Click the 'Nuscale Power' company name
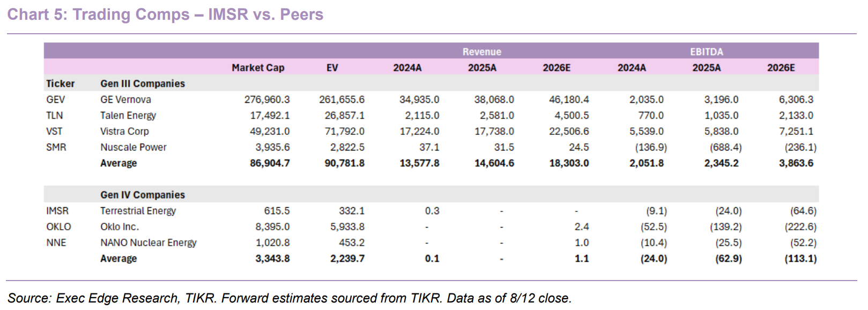The image size is (868, 310). (133, 147)
